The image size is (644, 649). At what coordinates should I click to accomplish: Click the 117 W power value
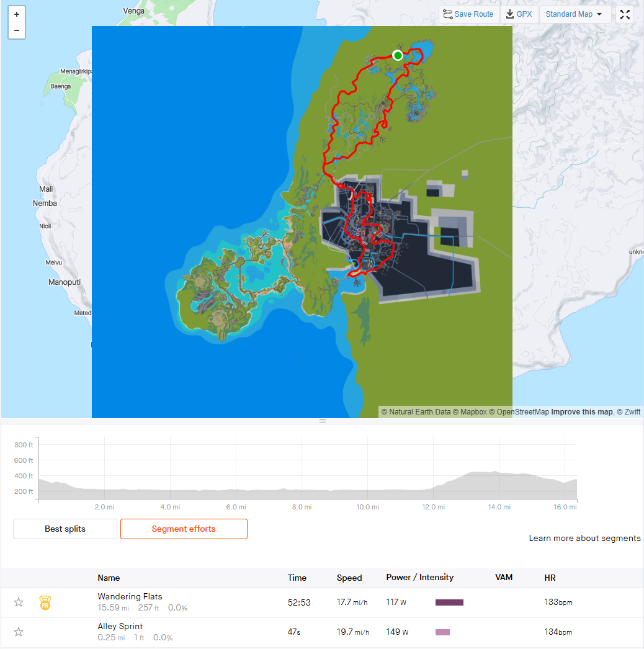(396, 602)
